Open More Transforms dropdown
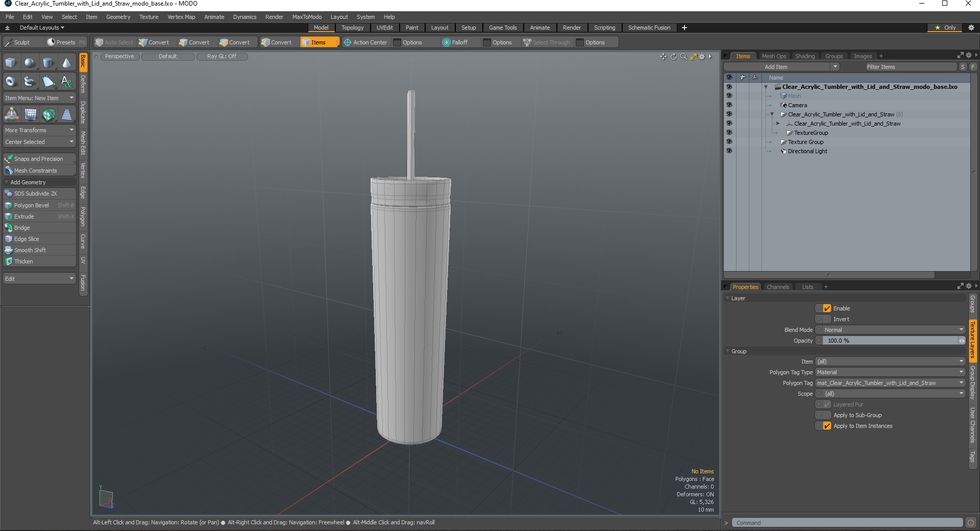Screen dimensions: 980x531 39,130
